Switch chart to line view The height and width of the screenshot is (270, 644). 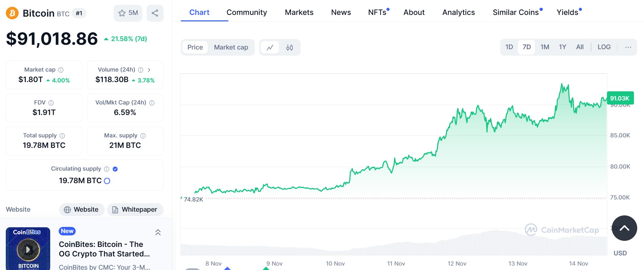click(x=270, y=47)
